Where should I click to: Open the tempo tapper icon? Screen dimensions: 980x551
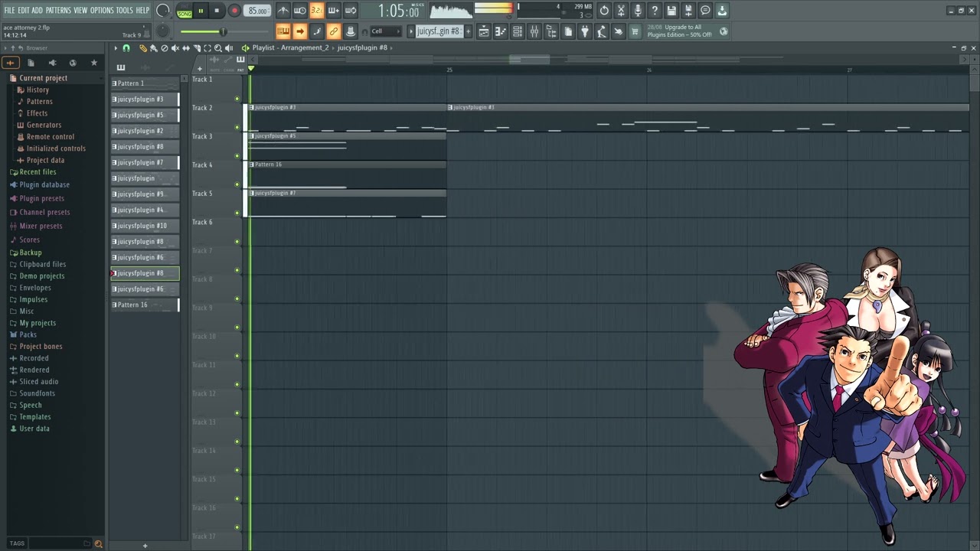click(602, 31)
